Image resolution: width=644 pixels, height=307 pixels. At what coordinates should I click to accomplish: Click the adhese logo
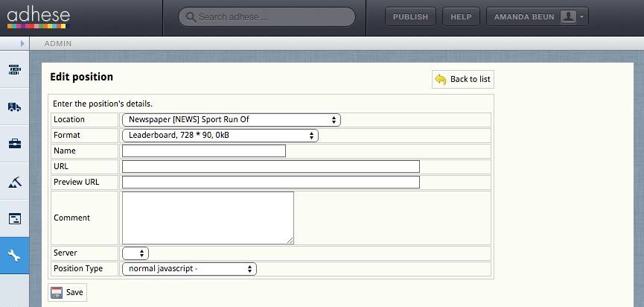[39, 18]
